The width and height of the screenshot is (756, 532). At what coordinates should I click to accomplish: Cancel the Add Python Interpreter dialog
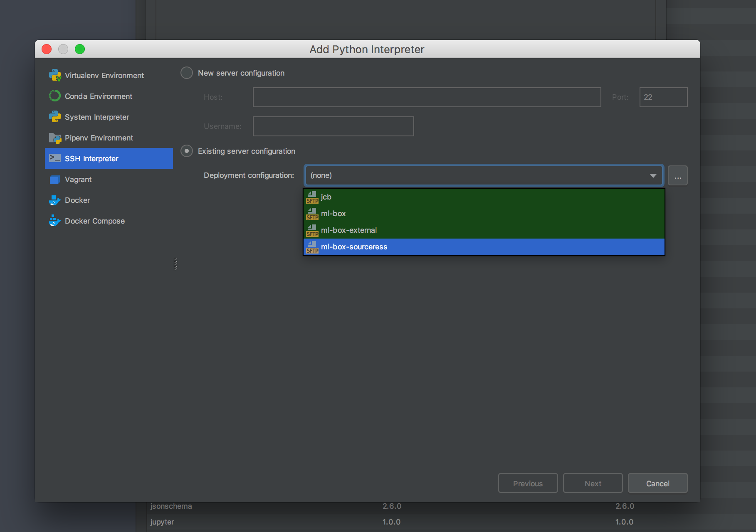coord(657,483)
